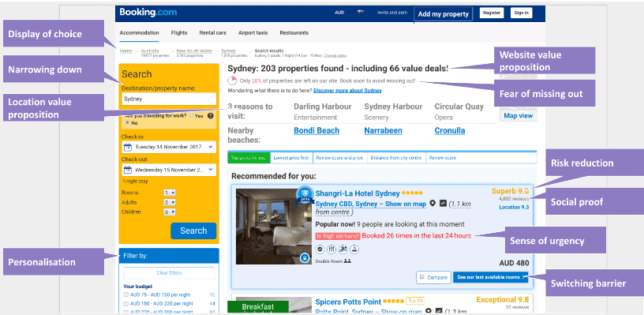Sort results by Lowest price first

(291, 158)
